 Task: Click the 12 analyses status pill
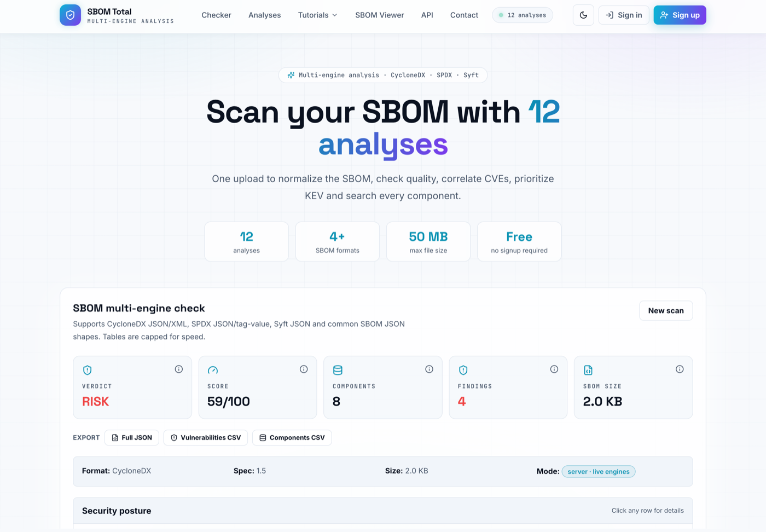pos(523,15)
